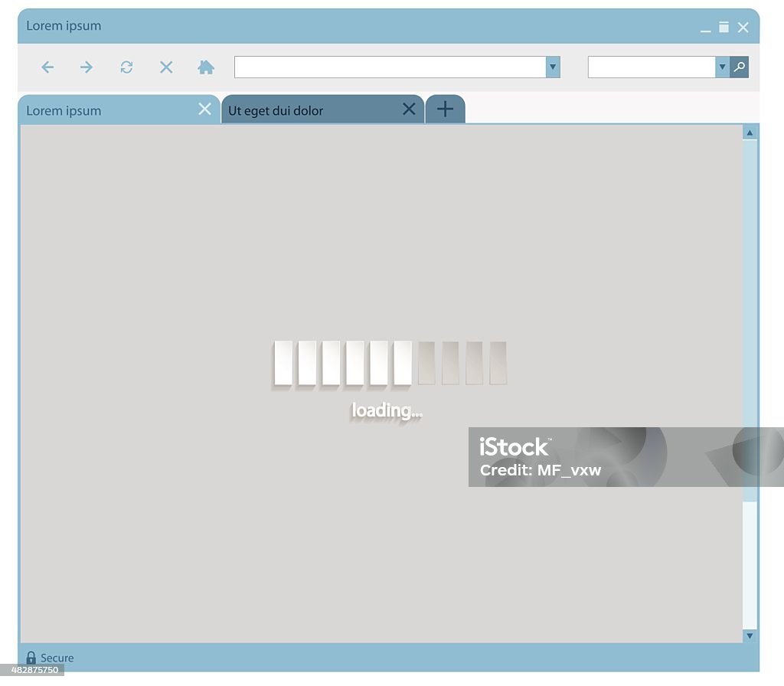This screenshot has width=784, height=686.
Task: Click the 'loading...' text
Action: click(387, 410)
